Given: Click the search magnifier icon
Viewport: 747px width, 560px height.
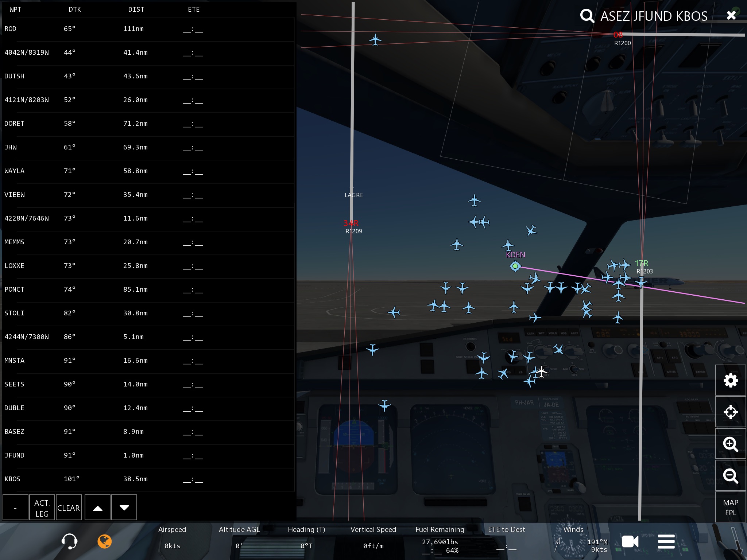Looking at the screenshot, I should (587, 16).
